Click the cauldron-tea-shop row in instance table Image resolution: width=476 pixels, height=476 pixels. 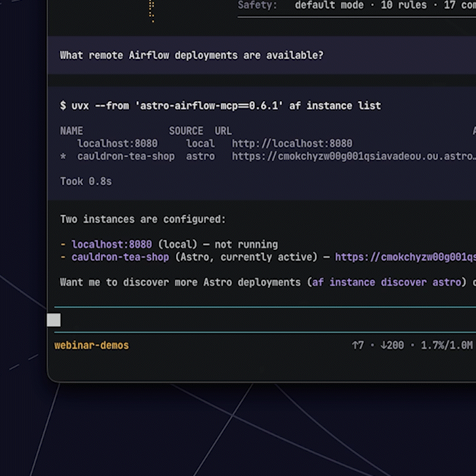[268, 156]
